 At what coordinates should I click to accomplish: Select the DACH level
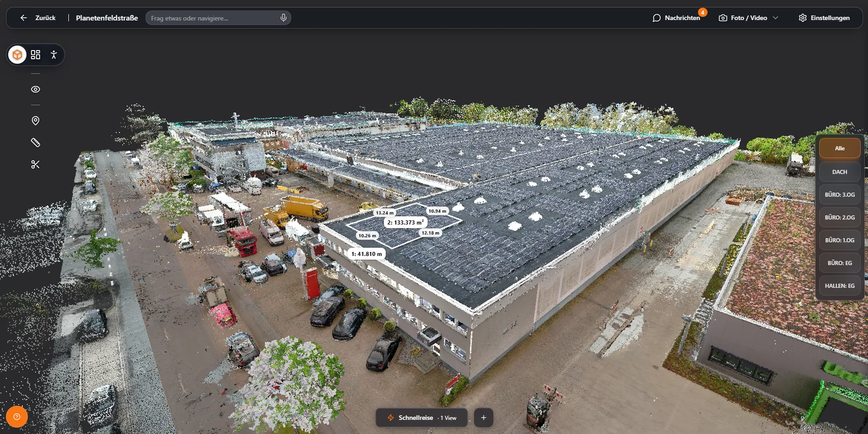tap(840, 171)
